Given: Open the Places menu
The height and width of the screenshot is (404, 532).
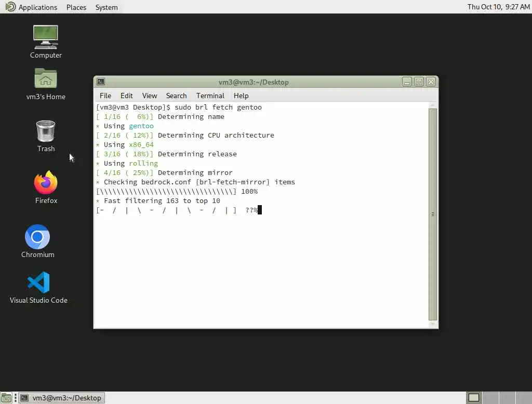Looking at the screenshot, I should pos(76,7).
